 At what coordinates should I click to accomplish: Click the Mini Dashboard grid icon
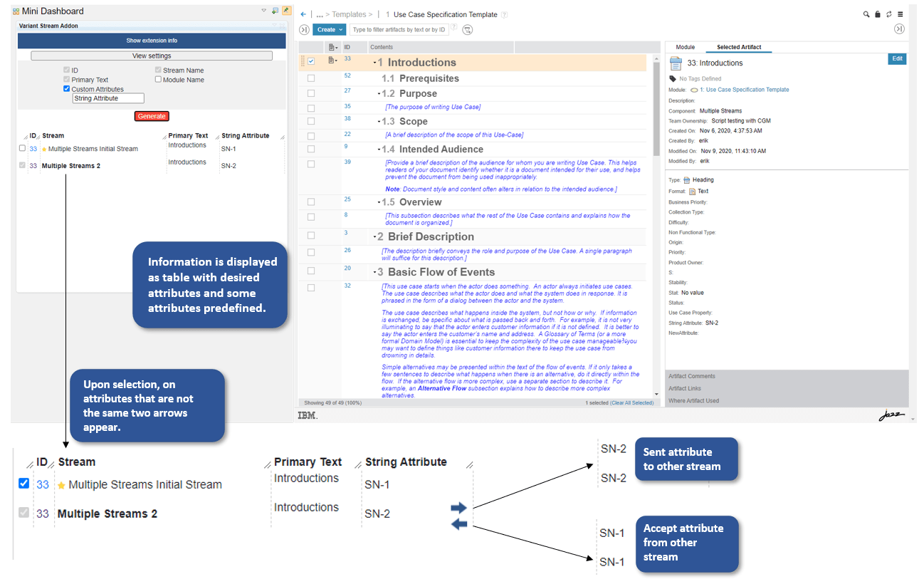(16, 11)
